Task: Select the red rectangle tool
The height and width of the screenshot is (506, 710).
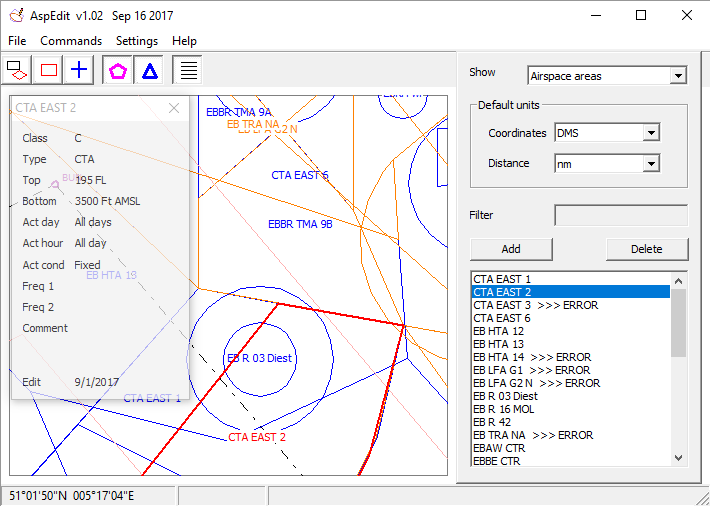Action: pos(48,70)
